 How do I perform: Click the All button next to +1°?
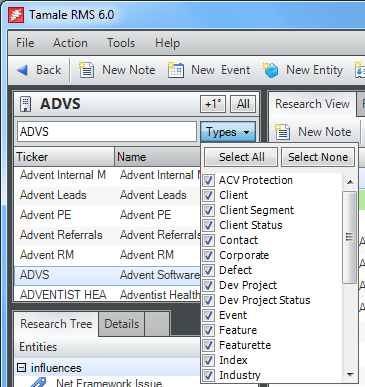tap(243, 104)
